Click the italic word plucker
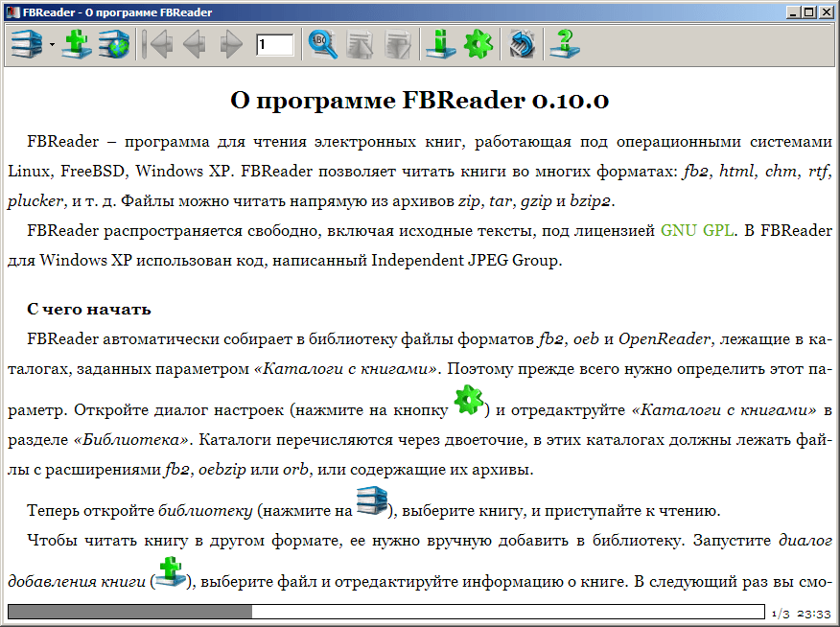Screen dimensions: 840x627 (35, 200)
